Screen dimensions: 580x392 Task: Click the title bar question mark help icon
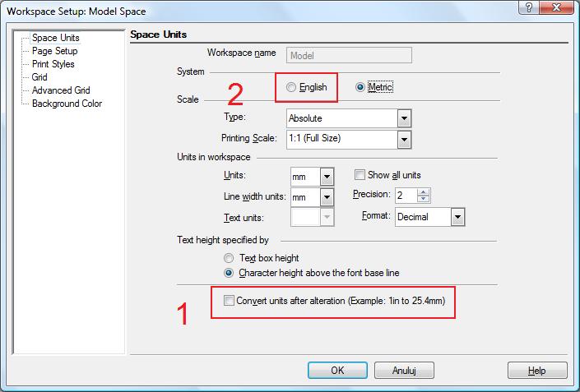(x=529, y=7)
